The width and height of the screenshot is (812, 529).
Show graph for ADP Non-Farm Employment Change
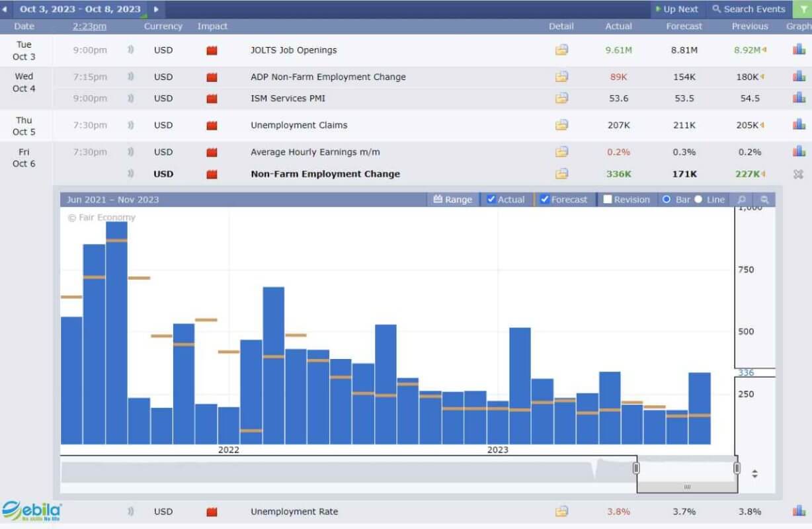click(x=799, y=76)
